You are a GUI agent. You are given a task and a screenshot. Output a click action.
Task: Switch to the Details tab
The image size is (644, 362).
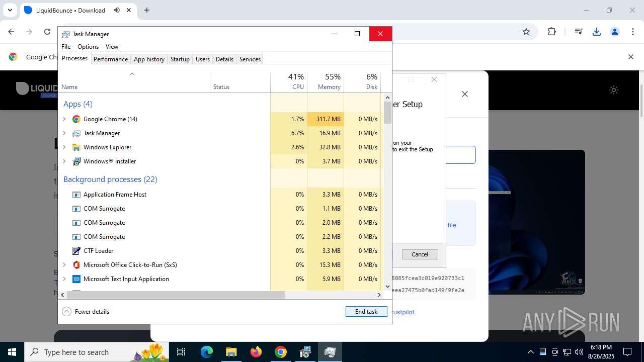(x=224, y=59)
